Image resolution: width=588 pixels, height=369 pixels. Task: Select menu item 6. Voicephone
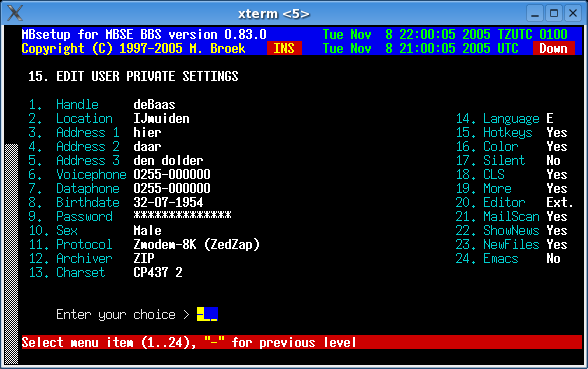pyautogui.click(x=77, y=174)
